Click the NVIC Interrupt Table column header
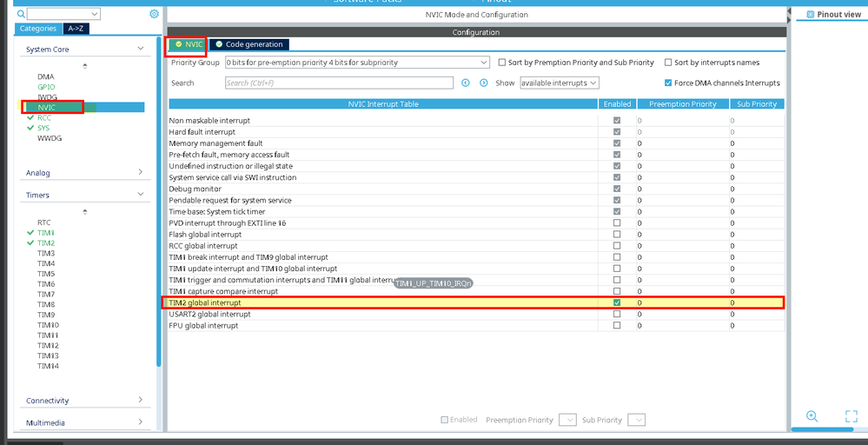 click(x=383, y=104)
